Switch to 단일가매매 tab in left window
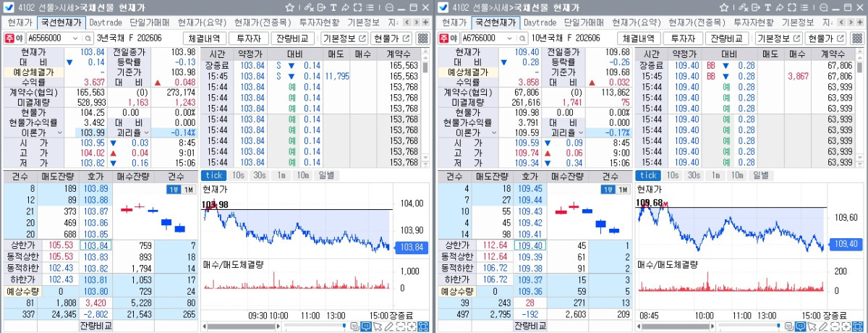The image size is (868, 333). tap(150, 22)
